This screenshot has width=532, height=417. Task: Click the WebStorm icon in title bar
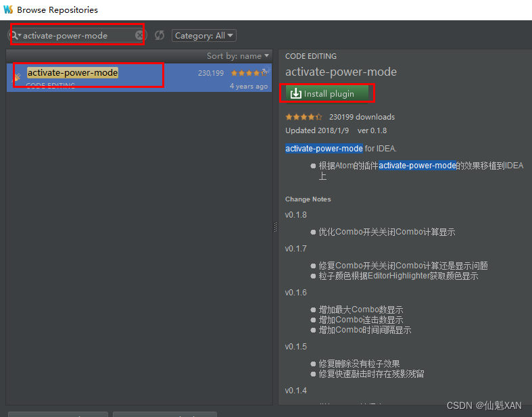(8, 9)
